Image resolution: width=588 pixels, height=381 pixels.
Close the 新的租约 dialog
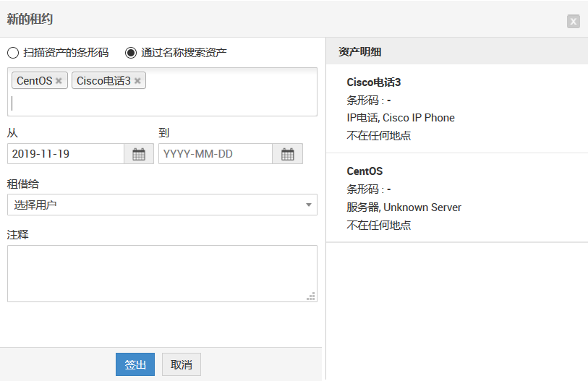pos(573,21)
